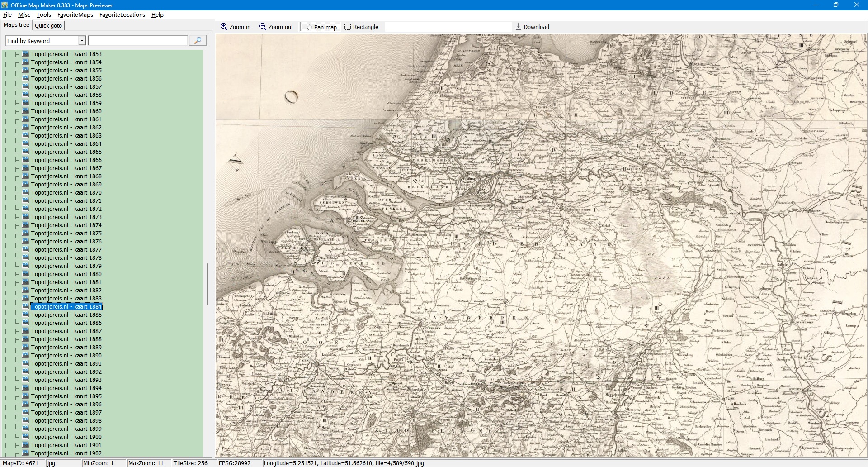Select Topotijdreis.nl kaart 1853 in tree
868x467 pixels.
[x=66, y=54]
